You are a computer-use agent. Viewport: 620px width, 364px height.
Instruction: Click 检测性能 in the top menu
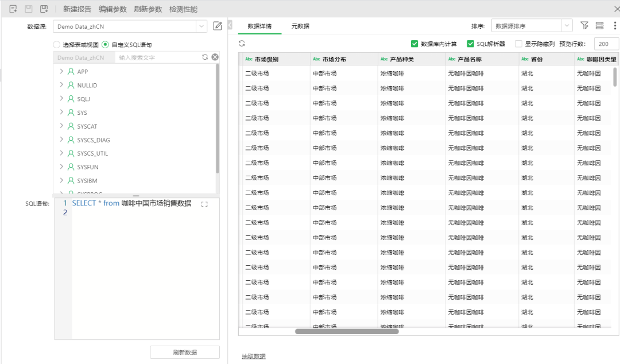pyautogui.click(x=183, y=9)
